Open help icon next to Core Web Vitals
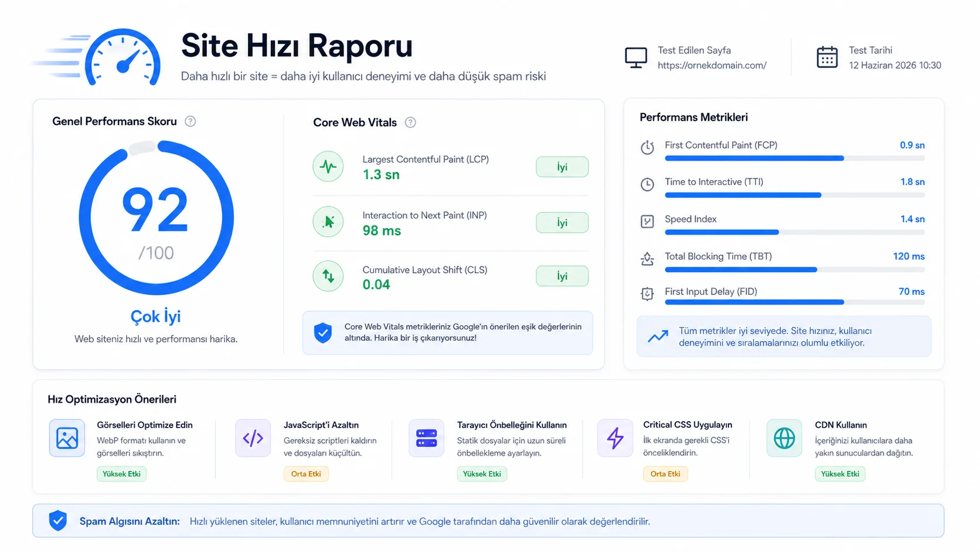 tap(410, 123)
